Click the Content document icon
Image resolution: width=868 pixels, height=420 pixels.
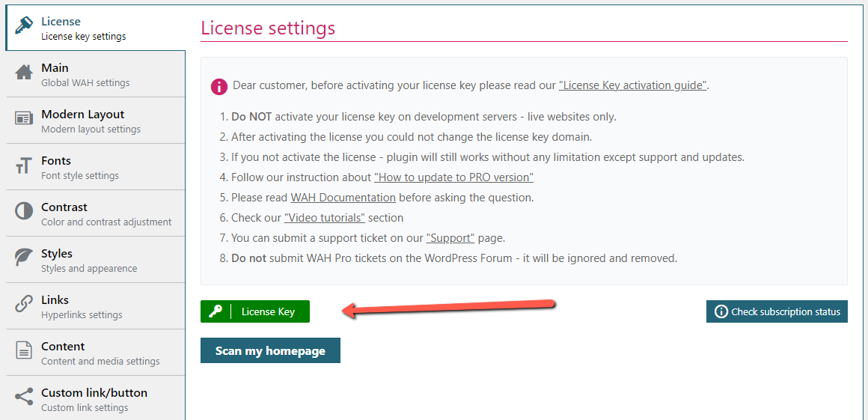24,350
